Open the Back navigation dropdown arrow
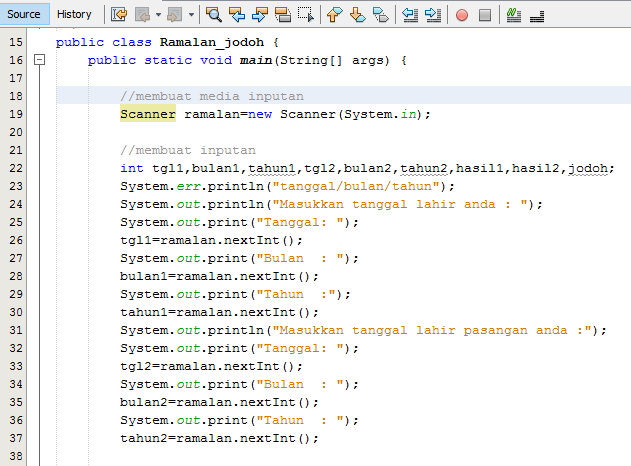Viewport: 631px width, 466px height. tap(158, 15)
